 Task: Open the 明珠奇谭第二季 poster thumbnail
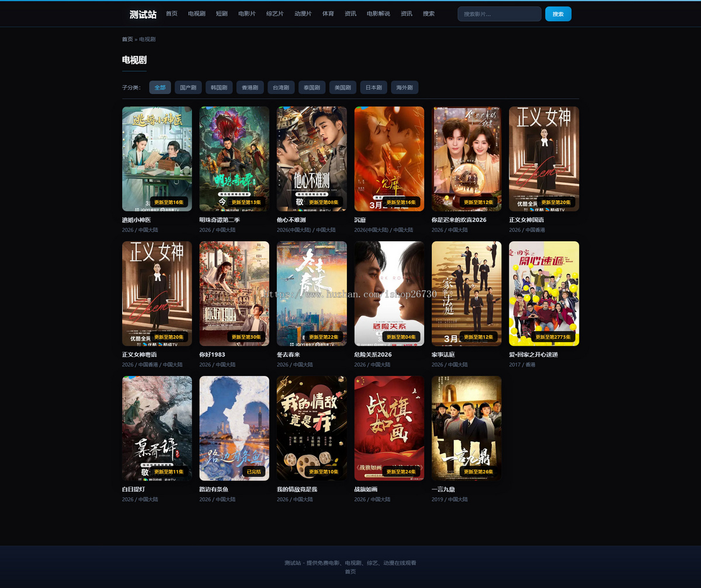[234, 159]
